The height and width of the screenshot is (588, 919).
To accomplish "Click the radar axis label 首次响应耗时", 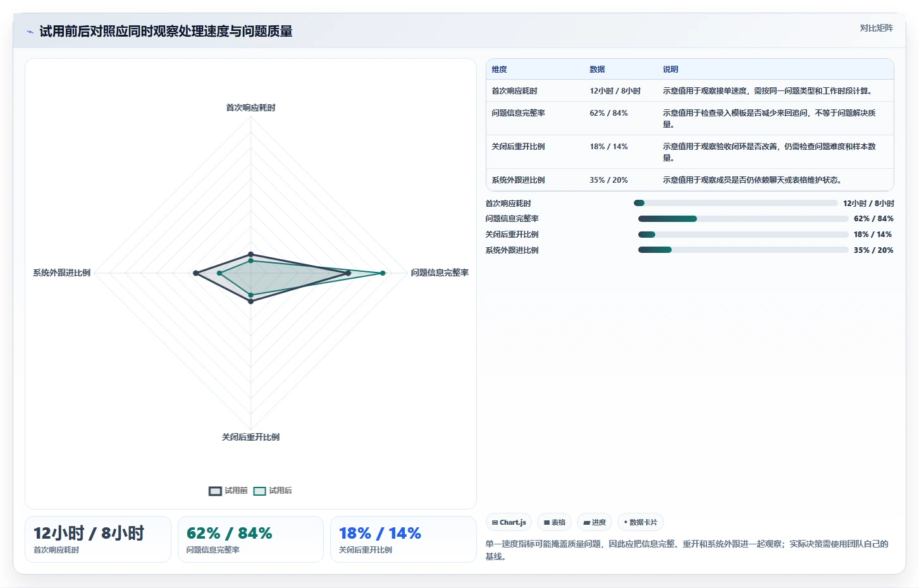I will click(x=250, y=108).
